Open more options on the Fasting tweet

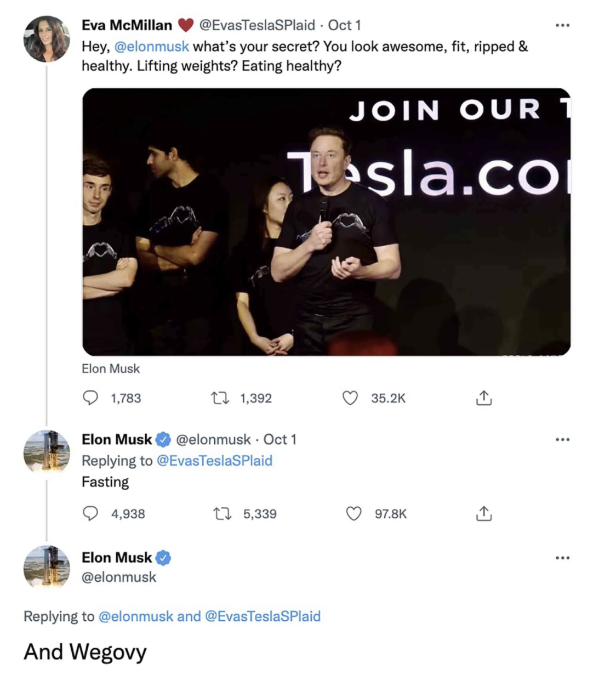(x=562, y=439)
